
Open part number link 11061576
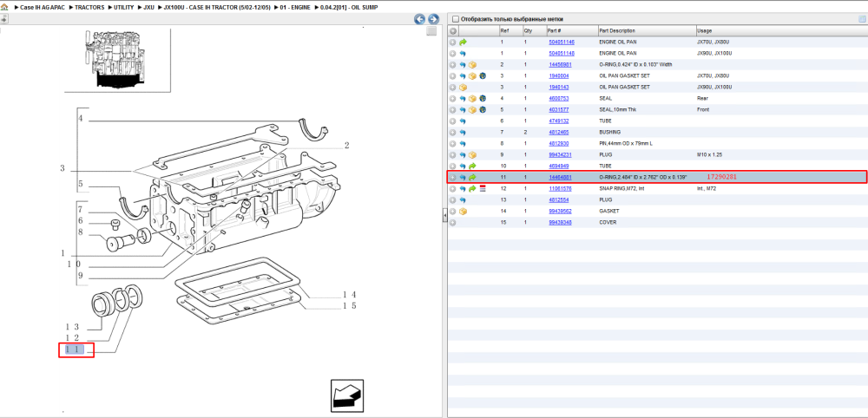[x=560, y=188]
